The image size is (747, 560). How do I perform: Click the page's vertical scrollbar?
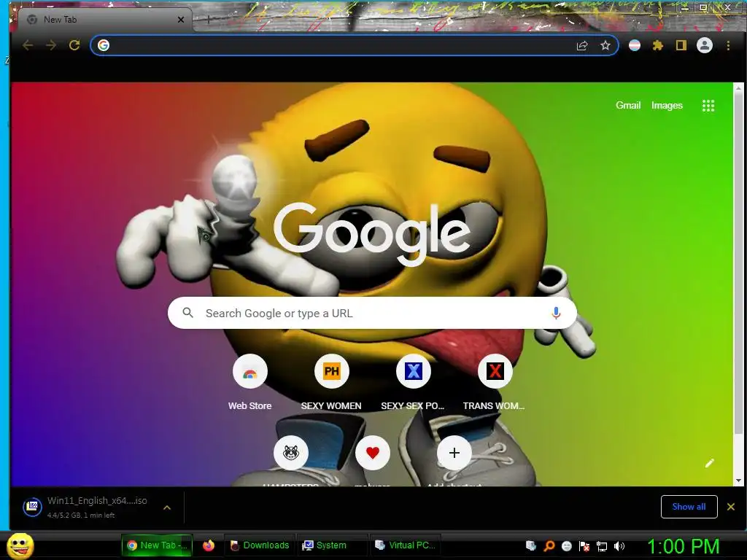(738, 263)
